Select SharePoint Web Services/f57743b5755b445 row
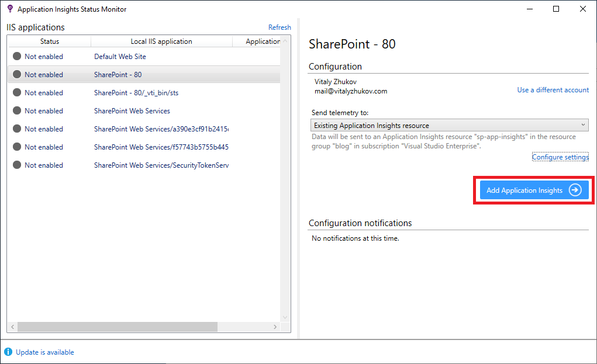 144,147
